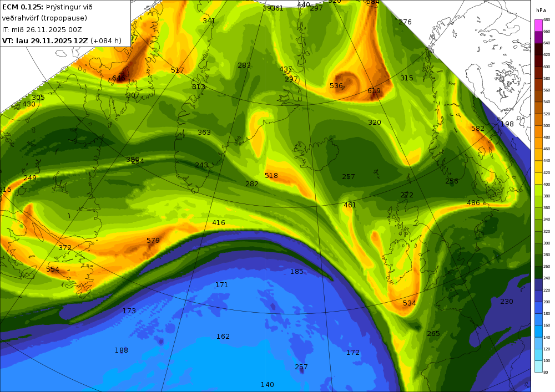Click the "680" legend tick label
555x392 pixels.
547,20
